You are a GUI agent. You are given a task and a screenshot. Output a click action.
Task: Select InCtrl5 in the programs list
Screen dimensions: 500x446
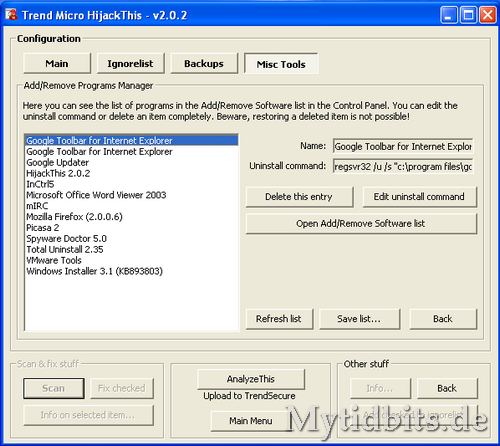(x=132, y=184)
